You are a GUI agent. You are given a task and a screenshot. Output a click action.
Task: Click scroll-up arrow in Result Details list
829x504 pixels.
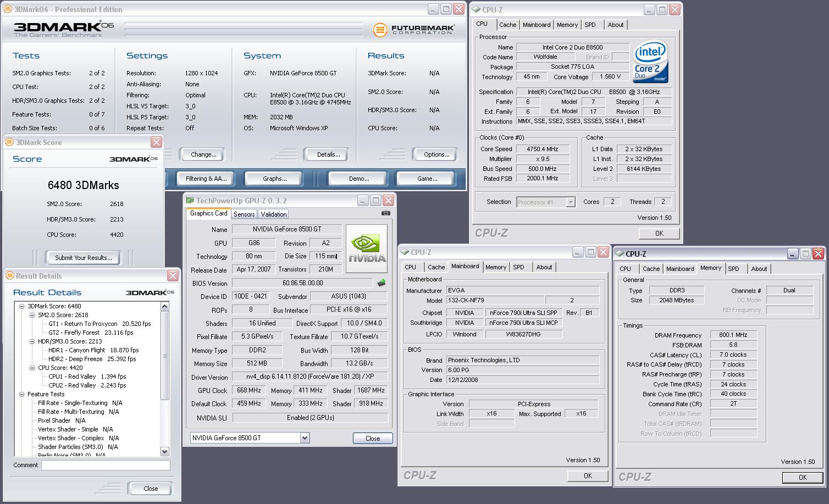(x=165, y=306)
